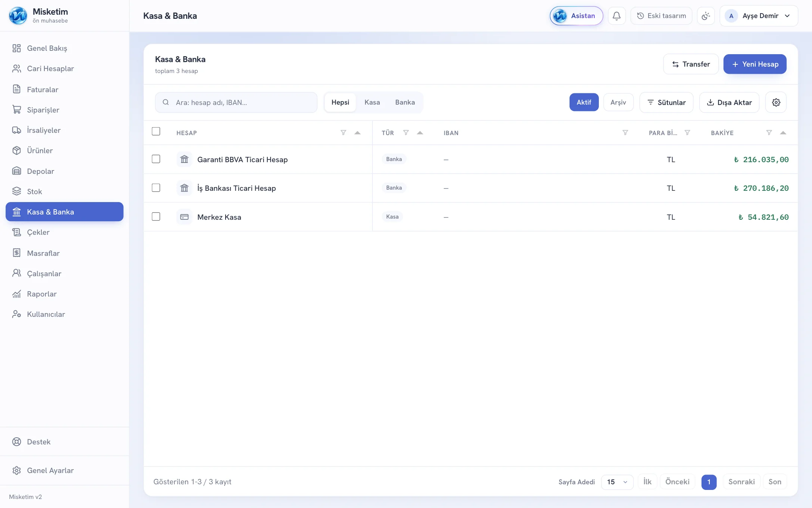Enable Aktif accounts filter

pos(584,102)
